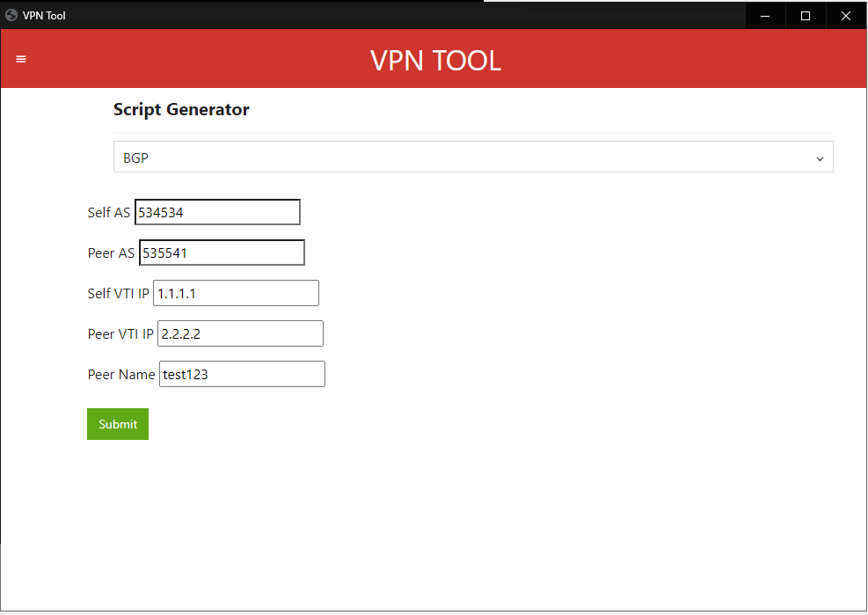Focus the Peer Name field containing test123
This screenshot has height=615, width=868.
click(242, 374)
